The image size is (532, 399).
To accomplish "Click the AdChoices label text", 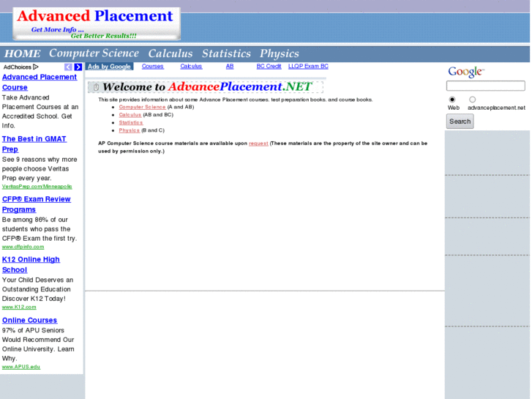I will point(18,67).
